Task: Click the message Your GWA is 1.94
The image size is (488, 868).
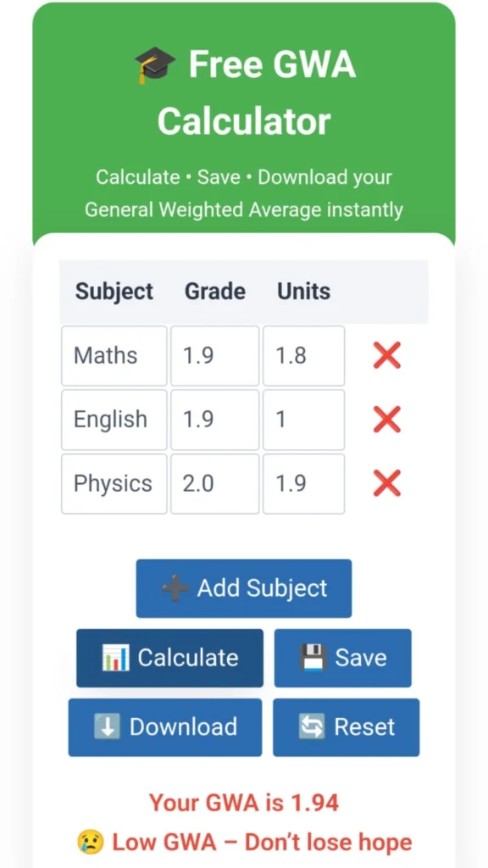Action: 244,802
